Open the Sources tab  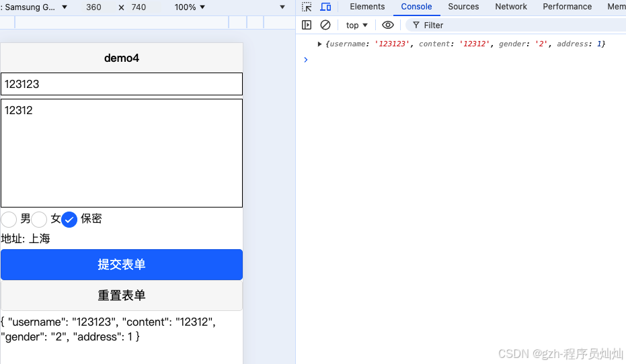pyautogui.click(x=463, y=7)
